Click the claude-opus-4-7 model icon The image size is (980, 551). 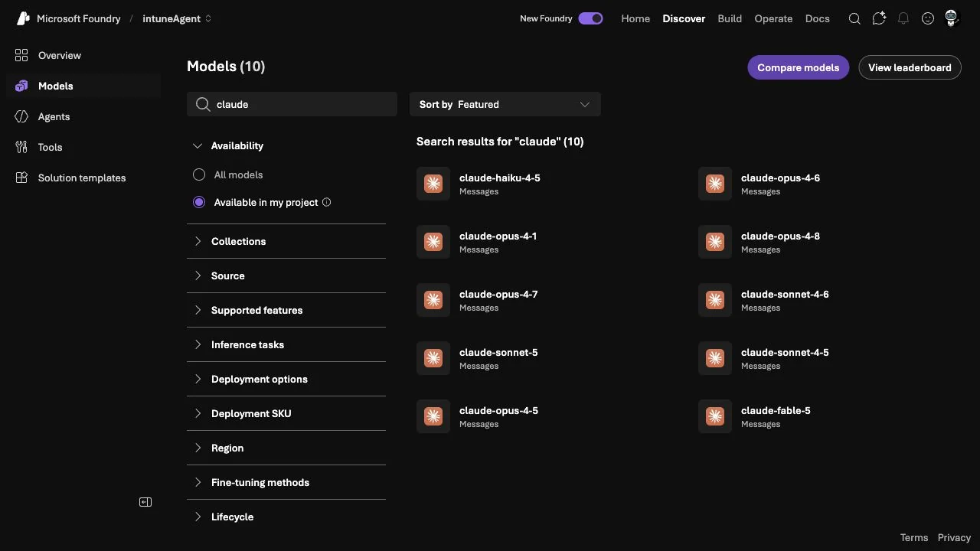point(433,300)
